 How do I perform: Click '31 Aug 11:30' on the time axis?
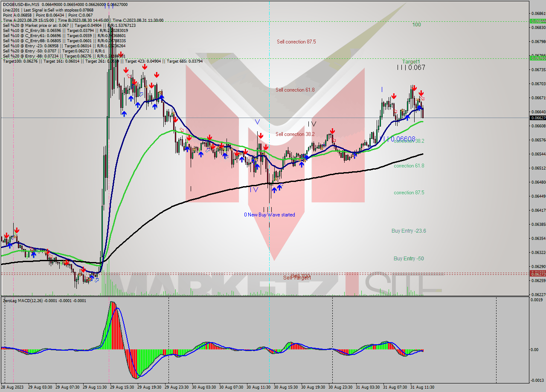(x=422, y=387)
